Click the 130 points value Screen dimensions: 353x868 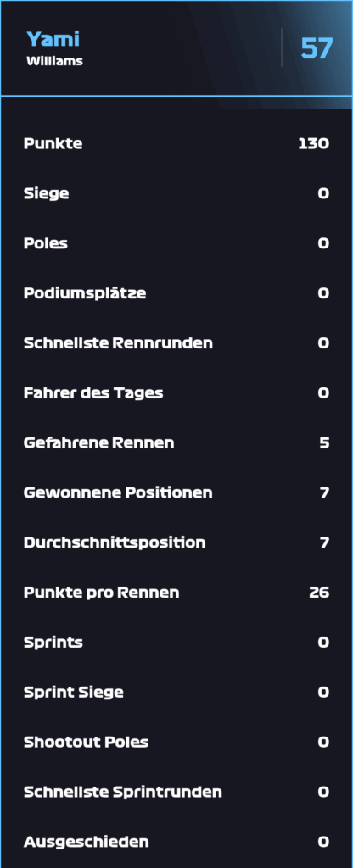[x=314, y=144]
